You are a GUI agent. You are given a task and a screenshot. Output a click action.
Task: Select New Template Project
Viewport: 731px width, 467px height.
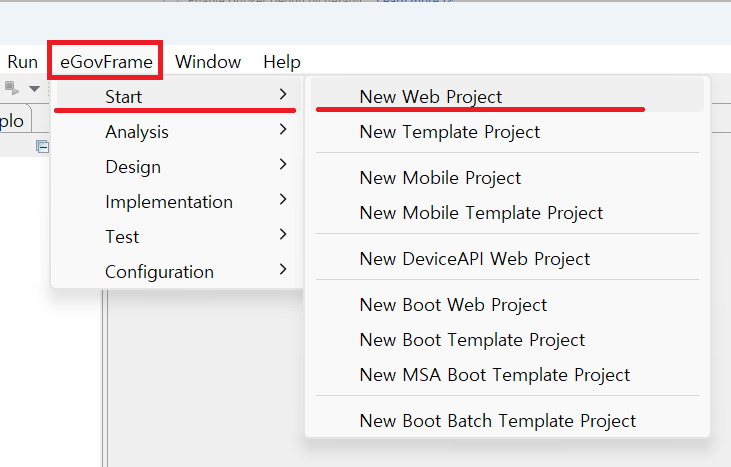pyautogui.click(x=449, y=132)
